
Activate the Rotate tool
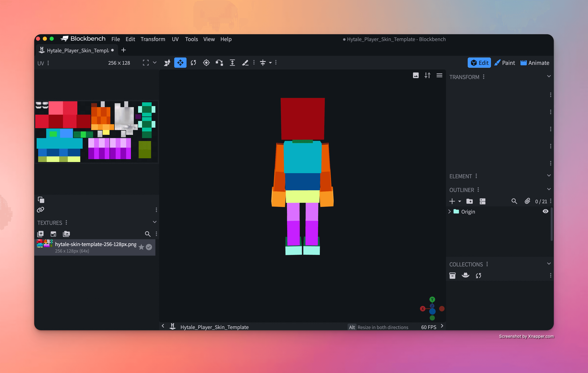(x=193, y=62)
